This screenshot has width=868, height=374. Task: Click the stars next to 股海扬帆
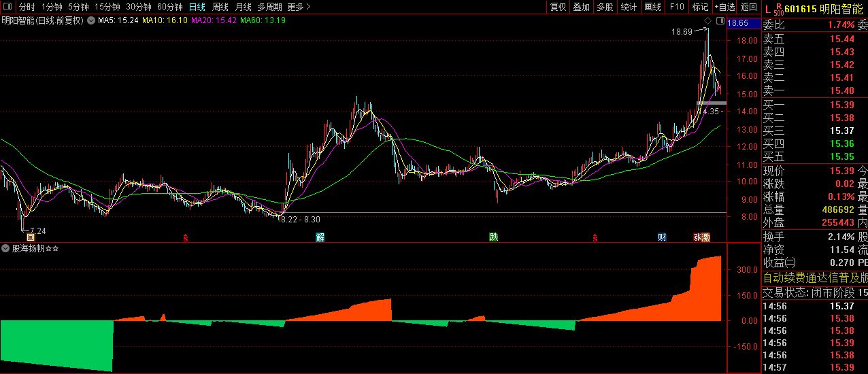pos(52,249)
